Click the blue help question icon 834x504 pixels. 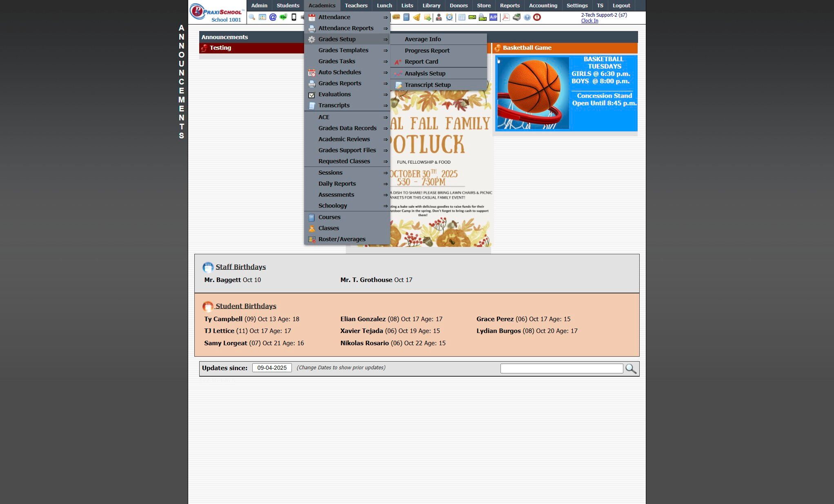coord(527,17)
